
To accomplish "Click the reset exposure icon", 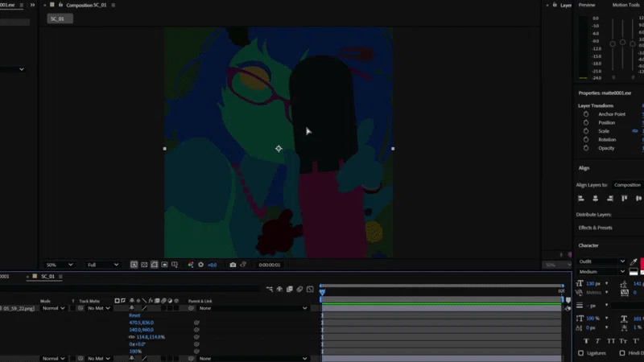I will pos(200,265).
